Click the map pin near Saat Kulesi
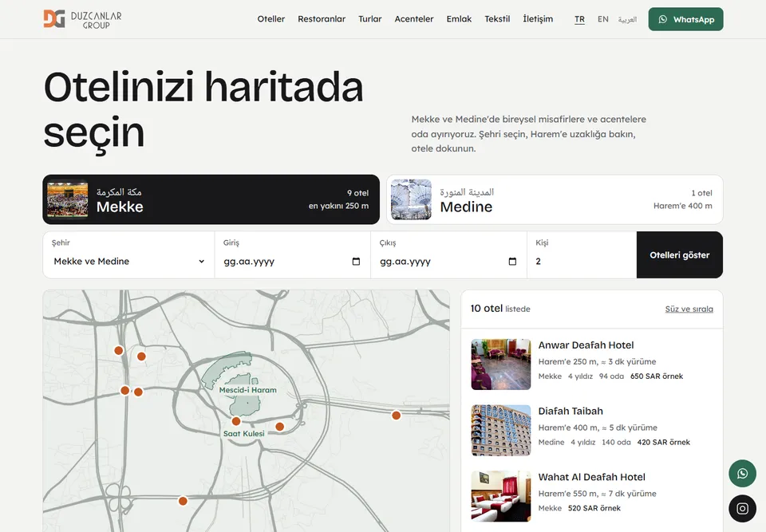Image resolution: width=766 pixels, height=532 pixels. tap(236, 421)
